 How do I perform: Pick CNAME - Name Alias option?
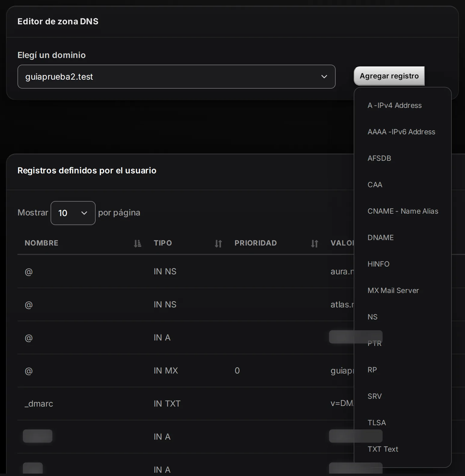(x=403, y=211)
